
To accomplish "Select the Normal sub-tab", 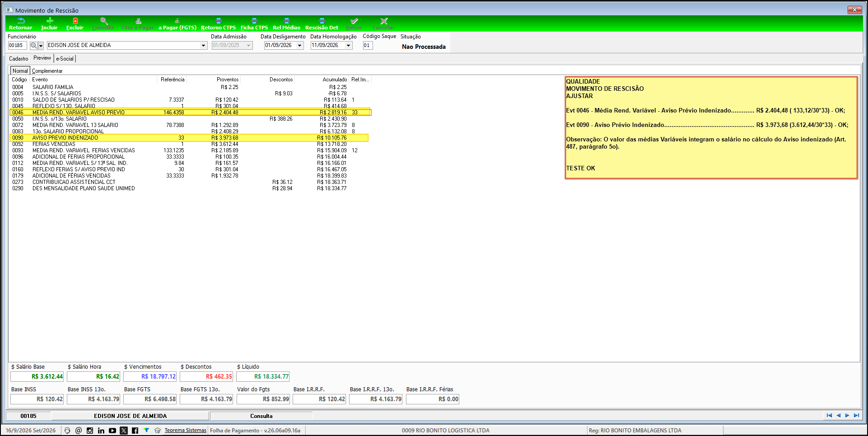I will (x=20, y=71).
